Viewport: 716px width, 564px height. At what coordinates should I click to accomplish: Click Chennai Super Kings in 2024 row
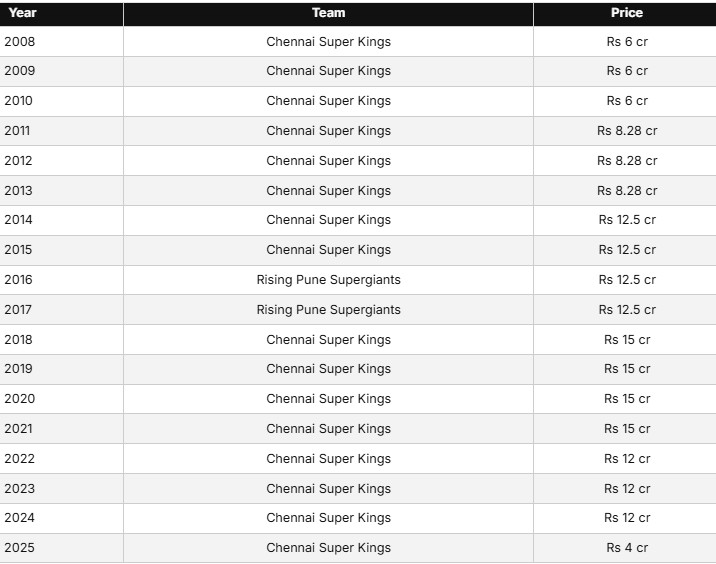tap(328, 518)
